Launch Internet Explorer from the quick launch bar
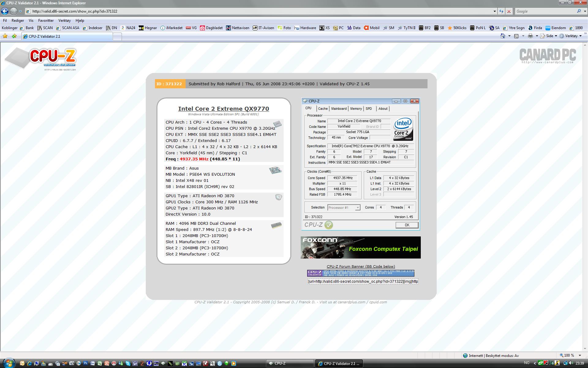Screen dimensions: 588x368 tap(29, 363)
